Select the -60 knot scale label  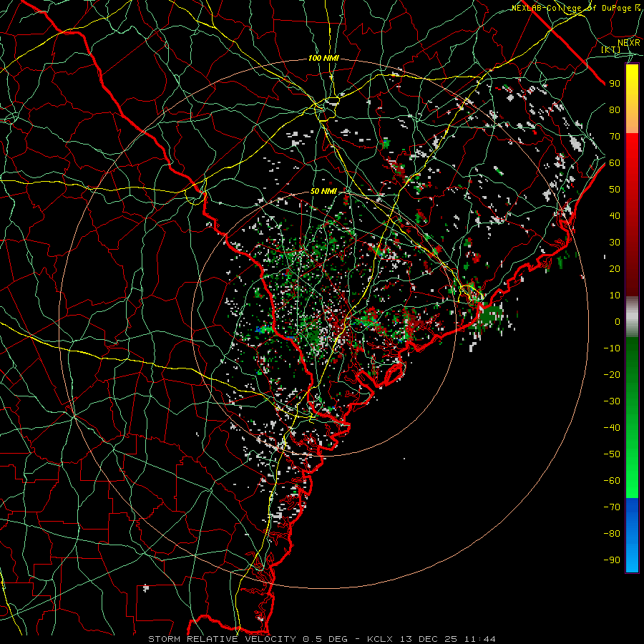pyautogui.click(x=612, y=481)
